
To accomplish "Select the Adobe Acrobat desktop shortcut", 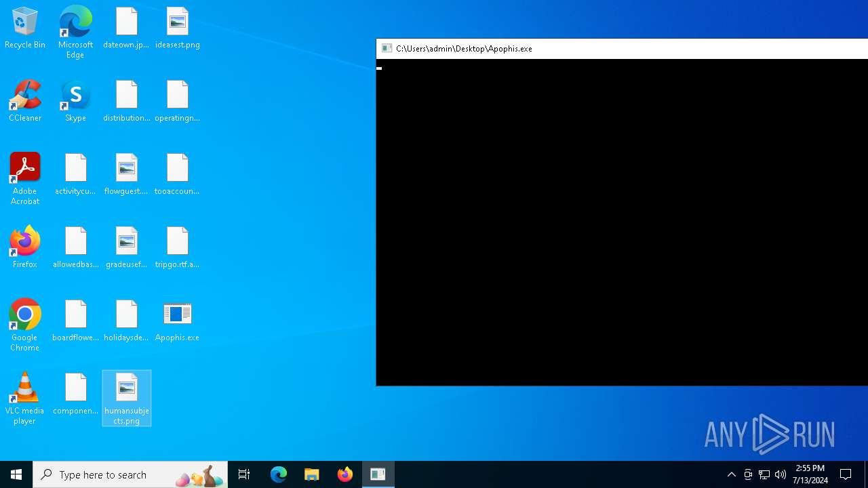I will (x=25, y=179).
